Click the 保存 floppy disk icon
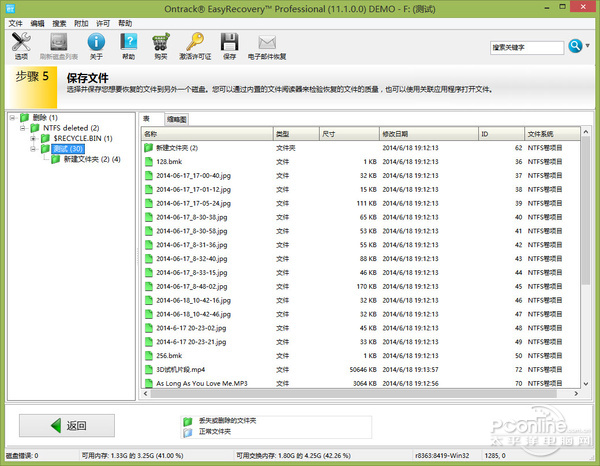The width and height of the screenshot is (600, 466). point(229,42)
